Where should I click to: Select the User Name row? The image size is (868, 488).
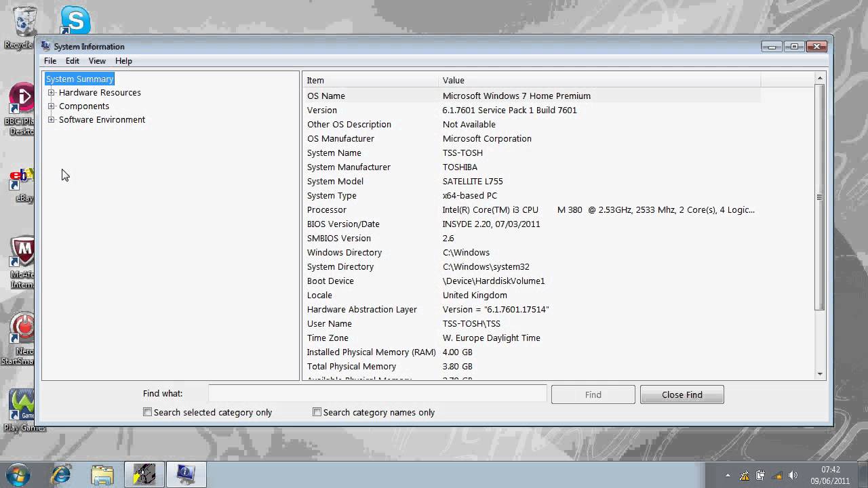[532, 323]
